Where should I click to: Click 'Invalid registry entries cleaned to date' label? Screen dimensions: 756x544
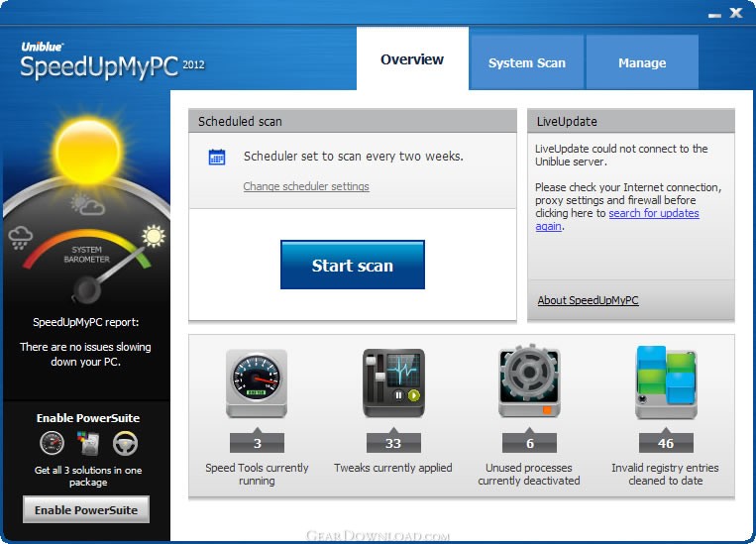tap(666, 474)
